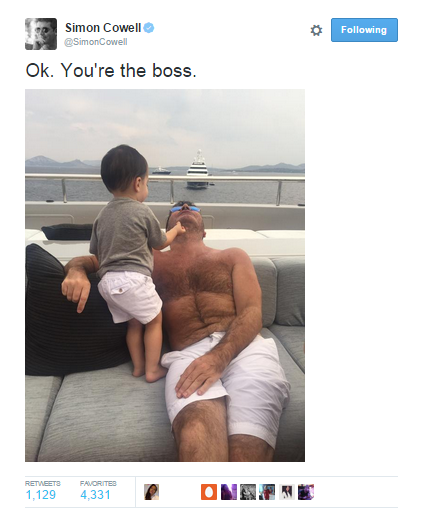The image size is (423, 510).
Task: Click the RETWEETS label
Action: 43,483
